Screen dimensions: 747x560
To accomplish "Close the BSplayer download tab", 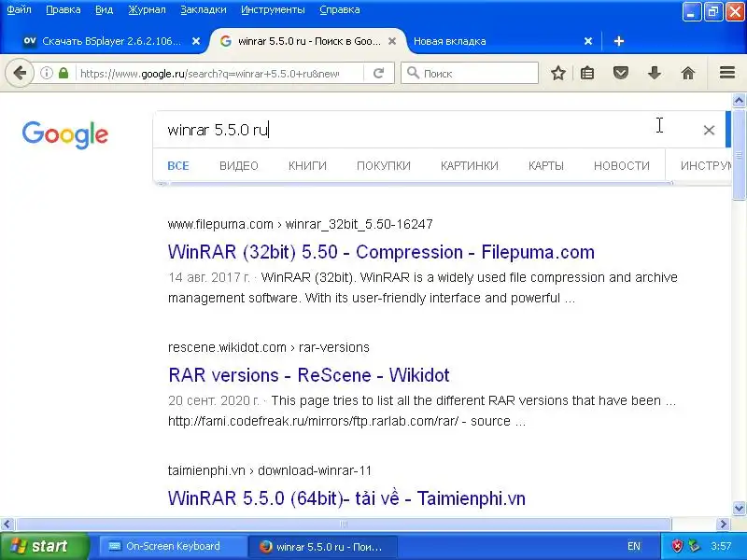I will click(x=196, y=41).
